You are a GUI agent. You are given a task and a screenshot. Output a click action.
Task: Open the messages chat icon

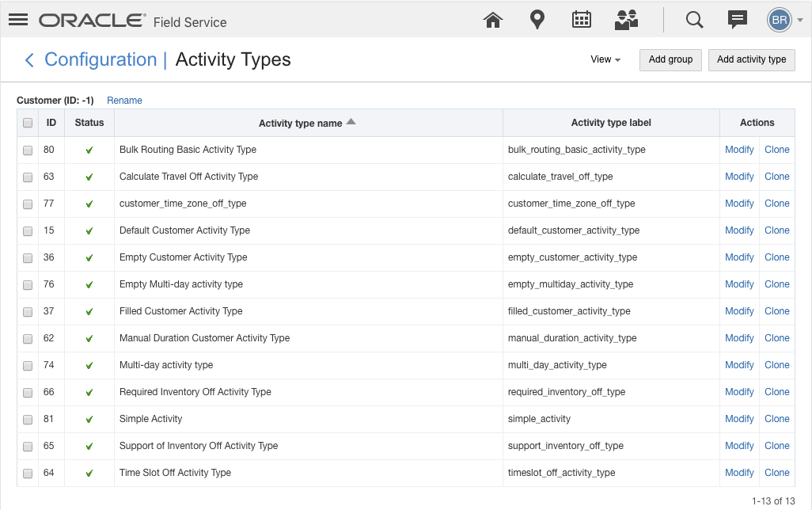(x=737, y=19)
